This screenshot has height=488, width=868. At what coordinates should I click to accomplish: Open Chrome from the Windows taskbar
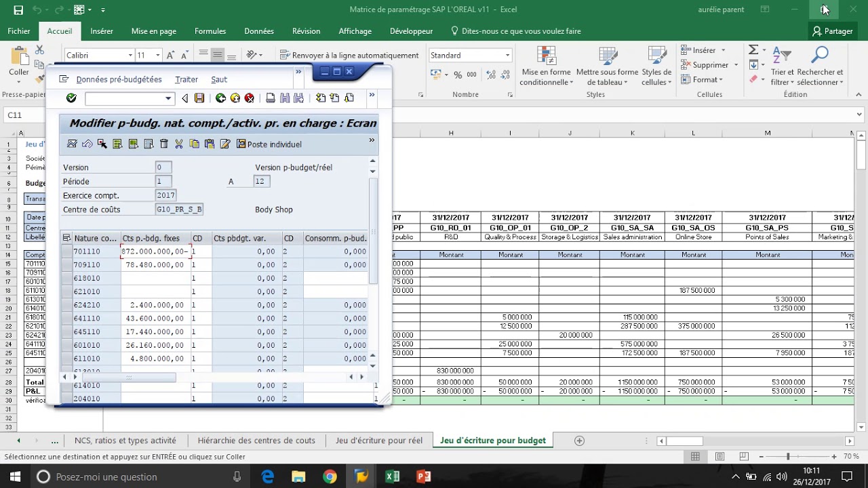pyautogui.click(x=330, y=476)
